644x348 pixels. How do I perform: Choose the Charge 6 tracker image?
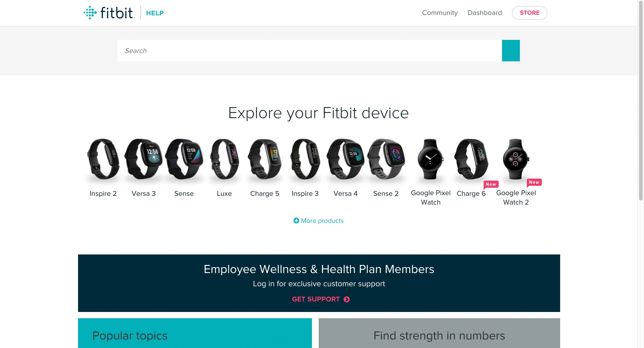(471, 159)
